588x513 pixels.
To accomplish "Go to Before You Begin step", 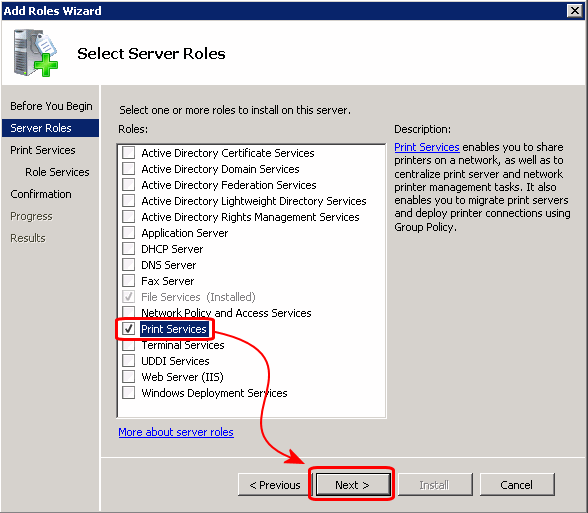I will click(51, 106).
